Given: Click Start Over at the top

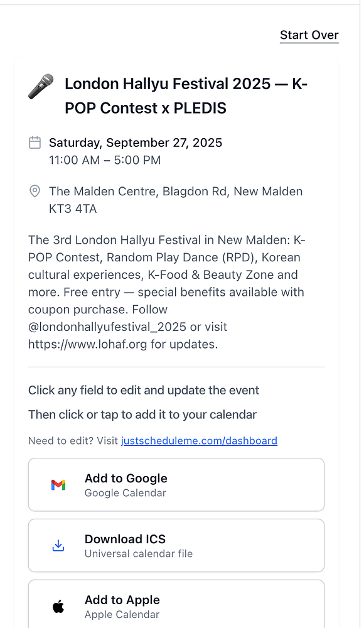Looking at the screenshot, I should click(x=309, y=35).
